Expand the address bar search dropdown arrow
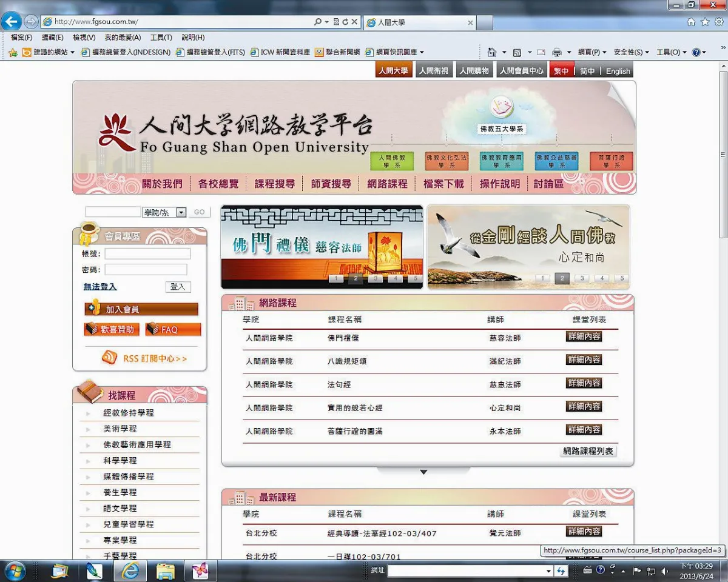Image resolution: width=728 pixels, height=582 pixels. pyautogui.click(x=326, y=22)
